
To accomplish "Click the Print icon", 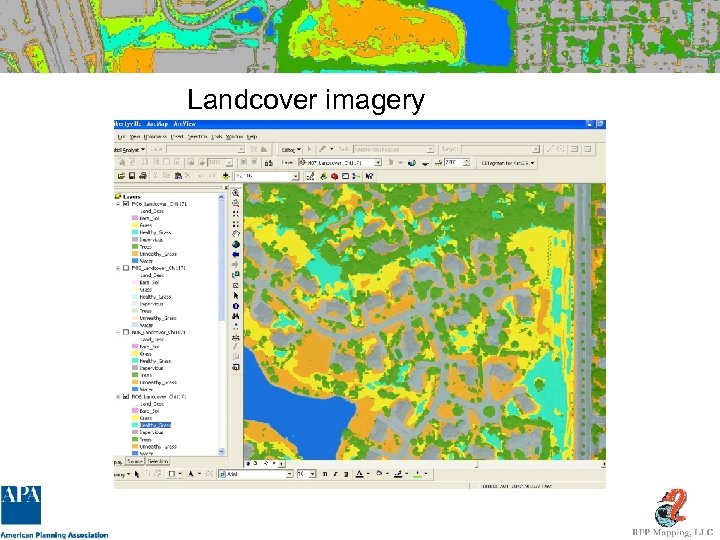I will pos(143,176).
